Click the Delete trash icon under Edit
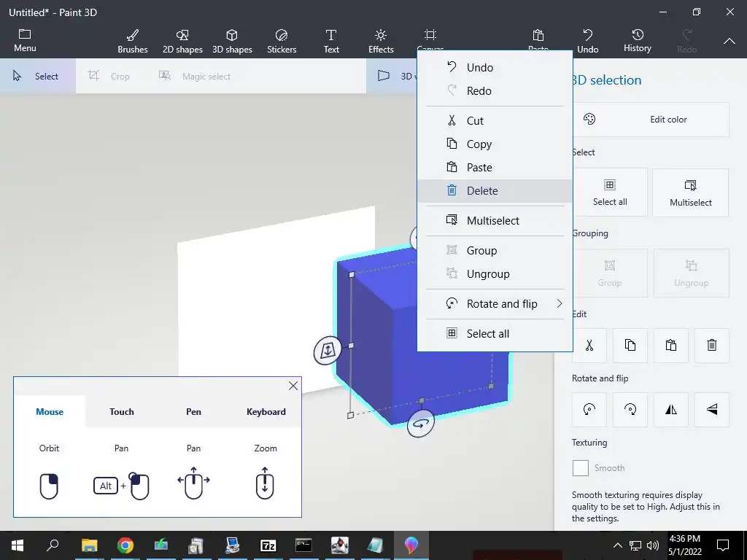The width and height of the screenshot is (747, 560). pyautogui.click(x=712, y=345)
